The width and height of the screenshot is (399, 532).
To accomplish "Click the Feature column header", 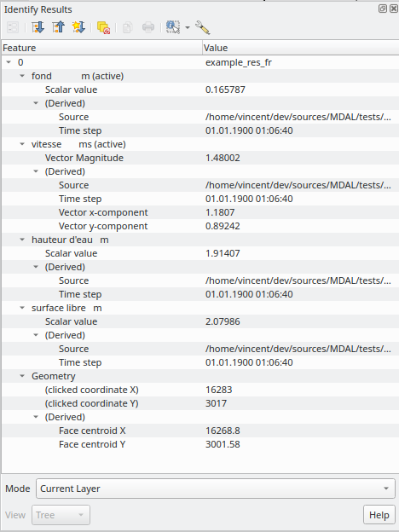I will pos(101,48).
